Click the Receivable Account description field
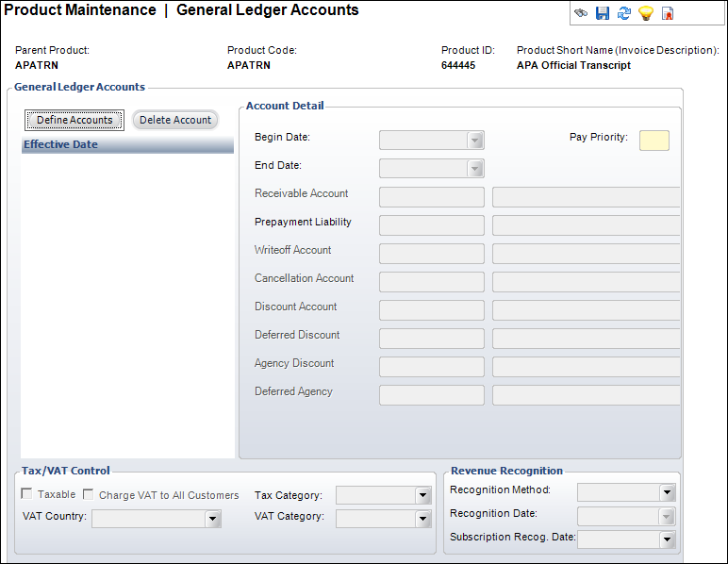The width and height of the screenshot is (728, 564). [x=586, y=197]
